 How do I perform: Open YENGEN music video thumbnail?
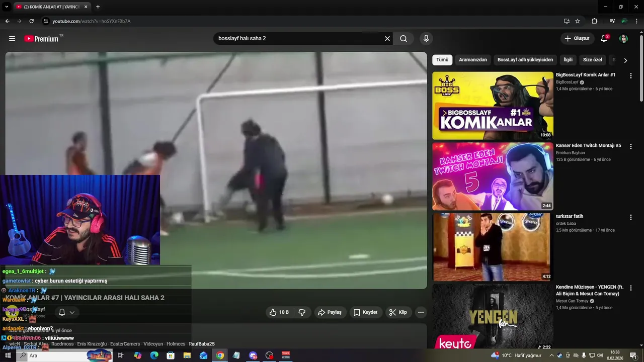493,317
